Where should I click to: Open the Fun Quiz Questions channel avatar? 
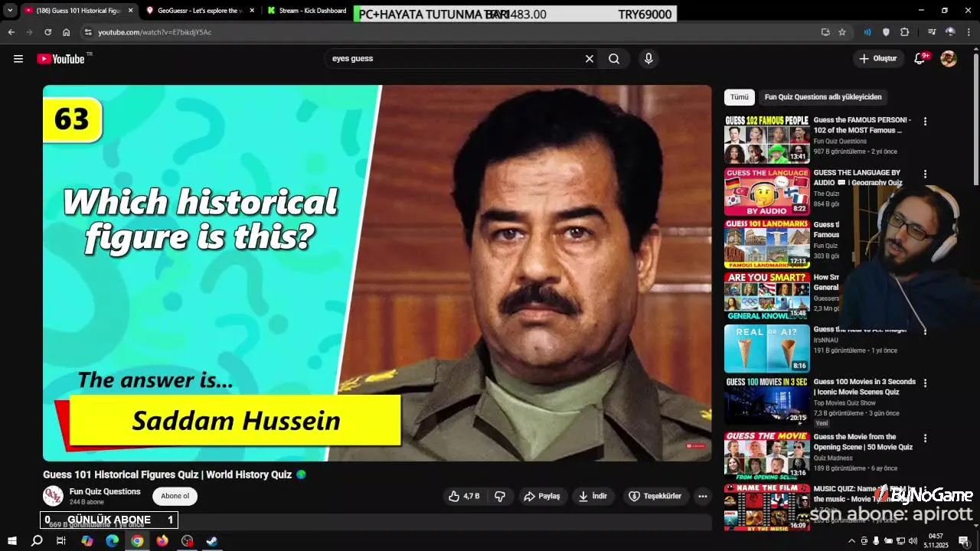pos(53,496)
